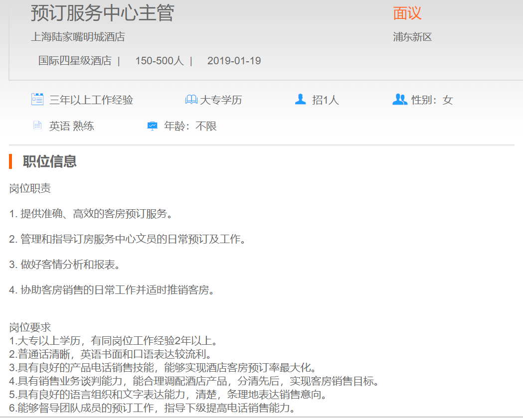This screenshot has width=523, height=420.
Task: Click the 职位信息 section heading
Action: pyautogui.click(x=50, y=161)
